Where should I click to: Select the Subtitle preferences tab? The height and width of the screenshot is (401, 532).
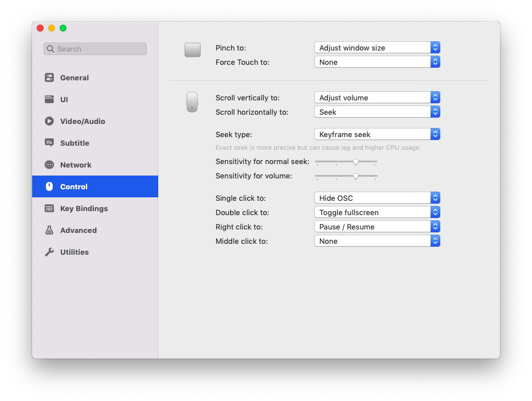tap(95, 143)
